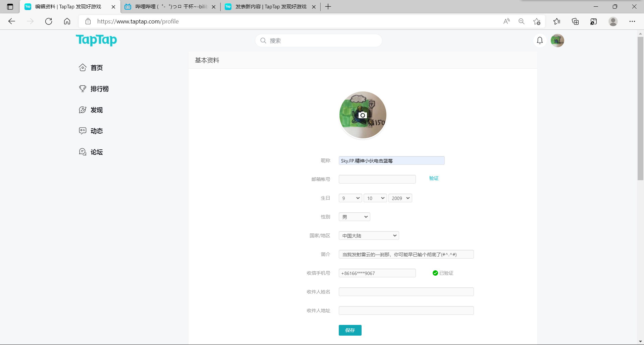Open the tab actions menu icon

coord(10,7)
